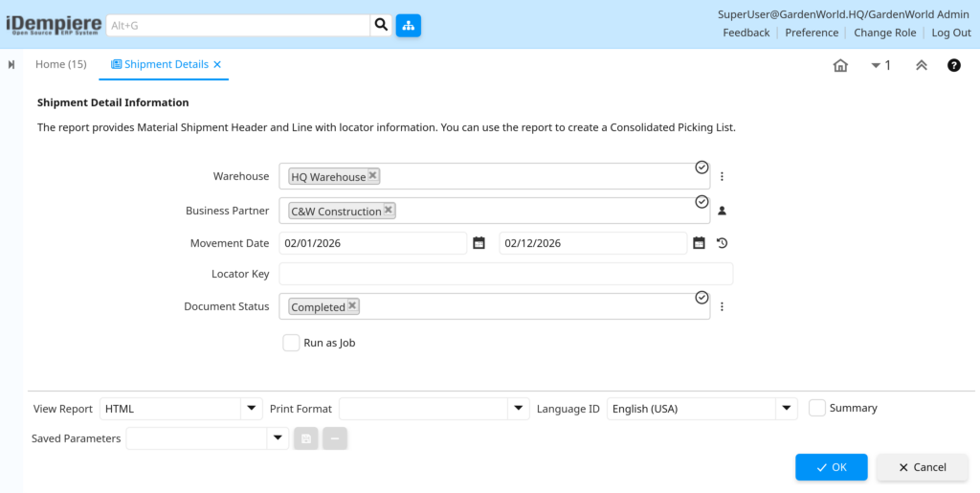Click the date range history icon
Screen dimensions: 980x493
pos(722,243)
